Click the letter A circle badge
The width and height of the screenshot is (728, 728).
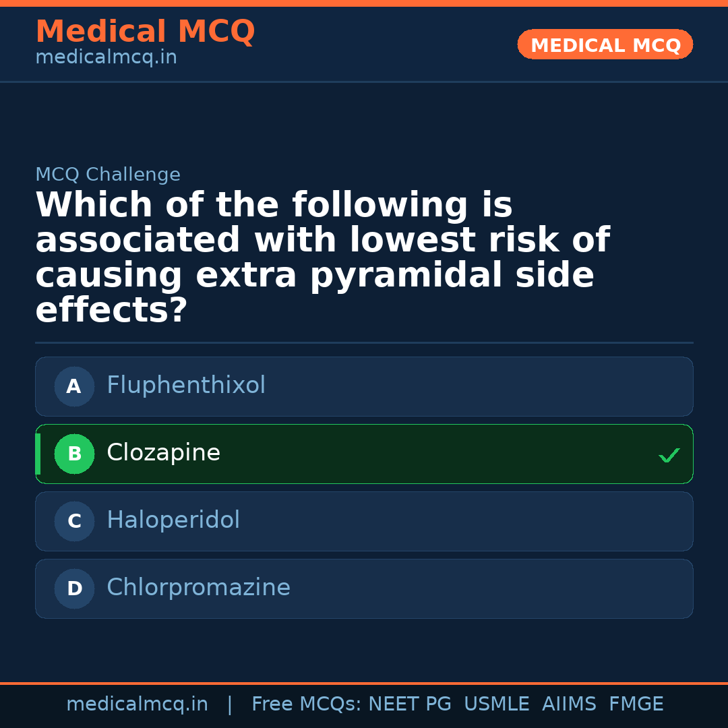click(x=74, y=387)
